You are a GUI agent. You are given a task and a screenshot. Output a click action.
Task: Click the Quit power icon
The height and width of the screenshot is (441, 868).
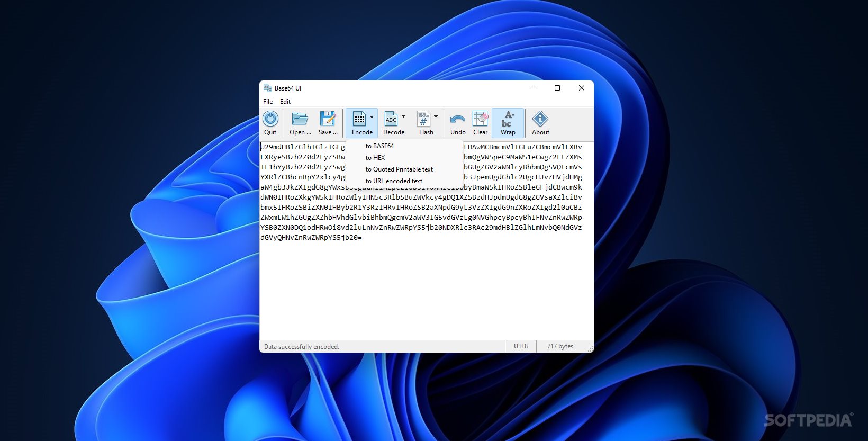tap(270, 119)
